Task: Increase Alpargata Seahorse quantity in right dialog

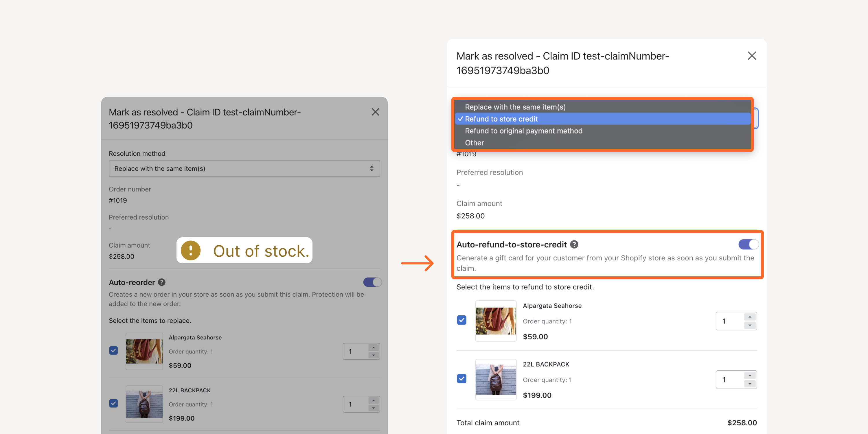Action: [x=750, y=317]
